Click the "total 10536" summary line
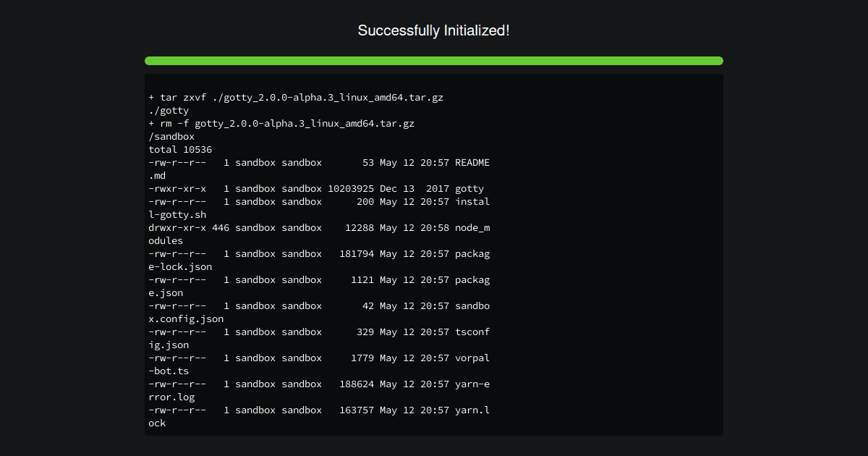 point(180,149)
